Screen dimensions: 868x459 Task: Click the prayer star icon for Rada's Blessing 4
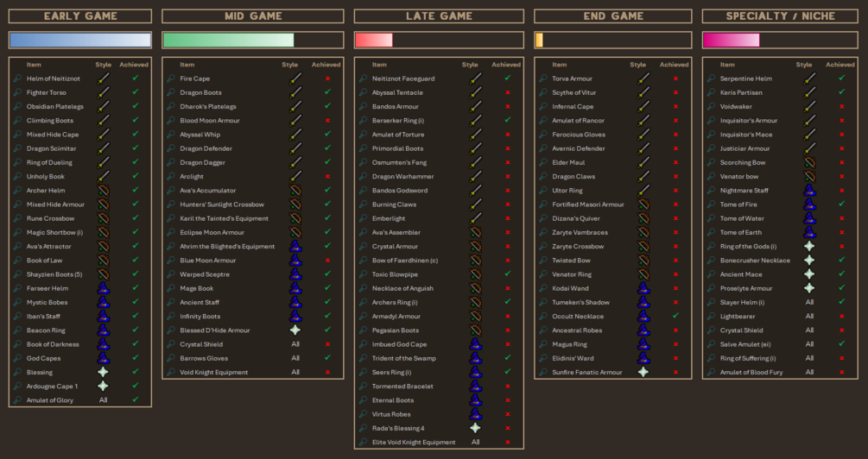(476, 428)
